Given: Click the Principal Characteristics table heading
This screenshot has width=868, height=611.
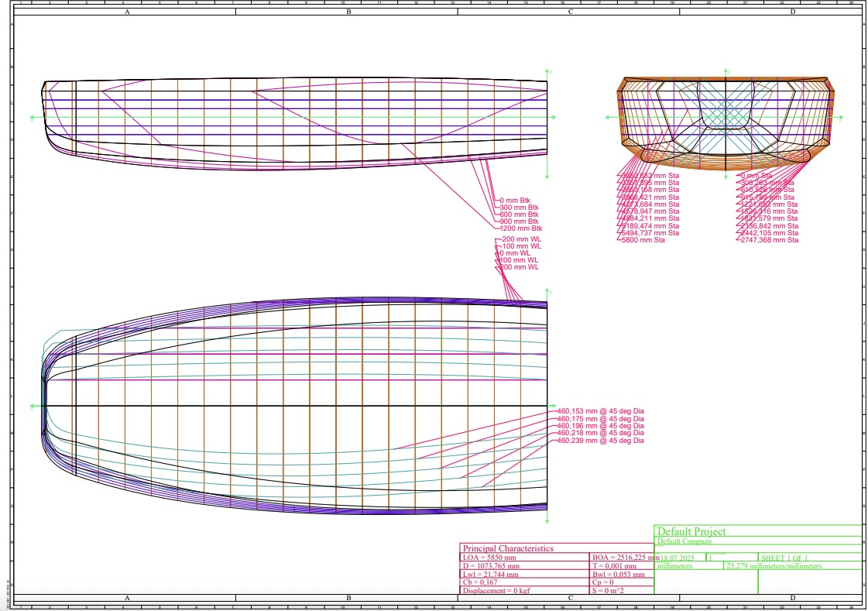Looking at the screenshot, I should point(508,548).
